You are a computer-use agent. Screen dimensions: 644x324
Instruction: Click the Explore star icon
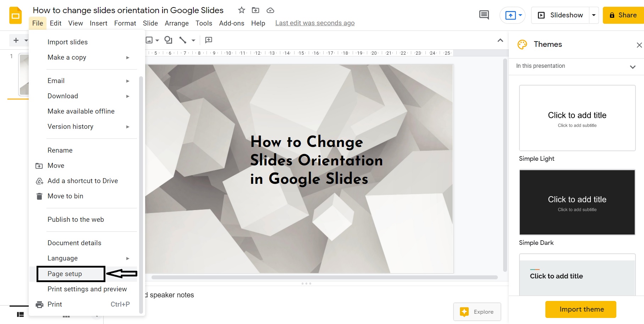464,312
